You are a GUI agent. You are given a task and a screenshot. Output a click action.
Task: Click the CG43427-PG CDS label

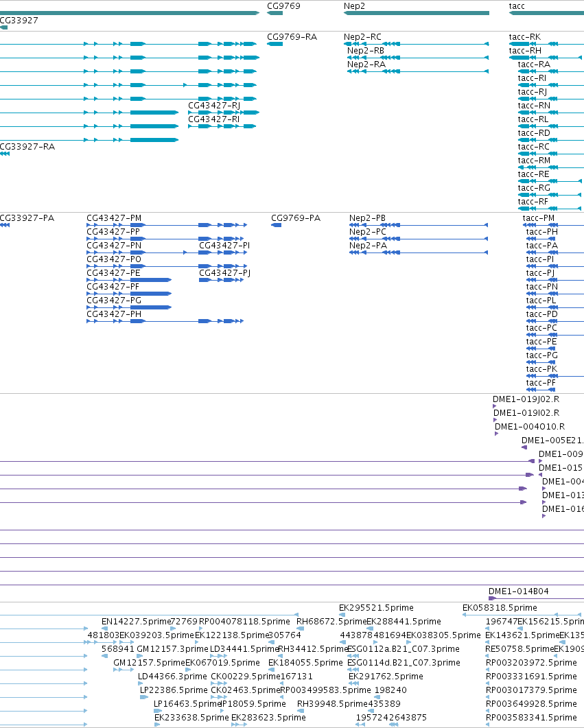tap(114, 301)
